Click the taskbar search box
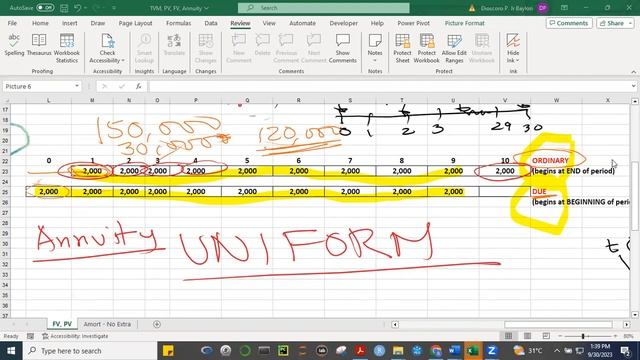The width and height of the screenshot is (640, 360). (90, 351)
